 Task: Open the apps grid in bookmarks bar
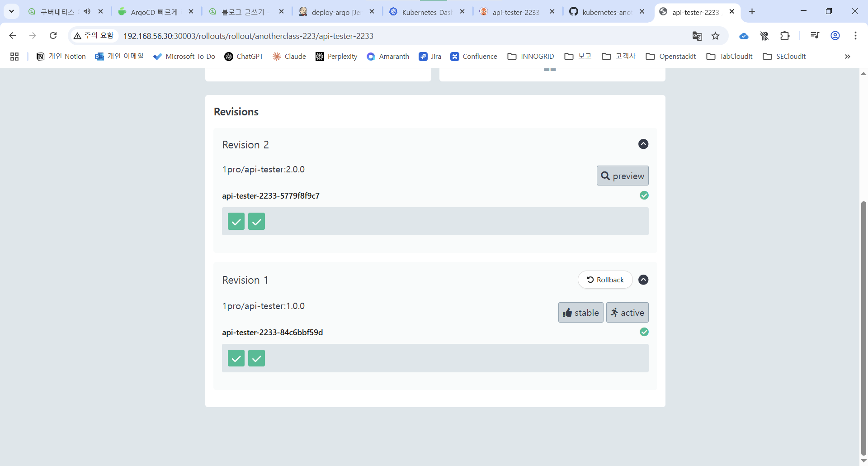(x=14, y=57)
